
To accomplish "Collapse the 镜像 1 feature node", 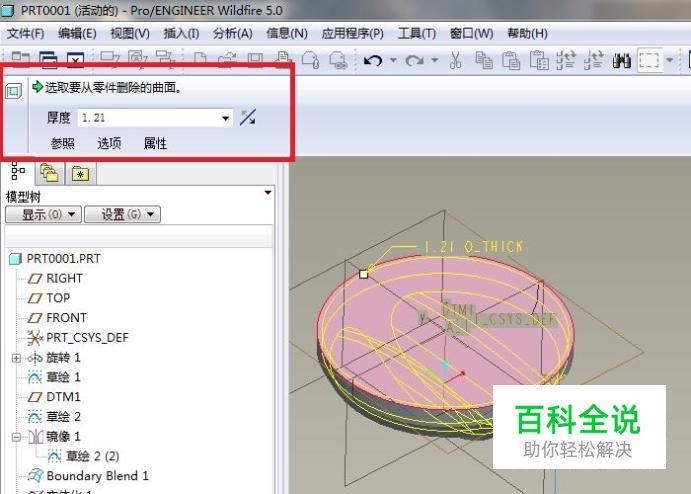I will click(x=16, y=437).
